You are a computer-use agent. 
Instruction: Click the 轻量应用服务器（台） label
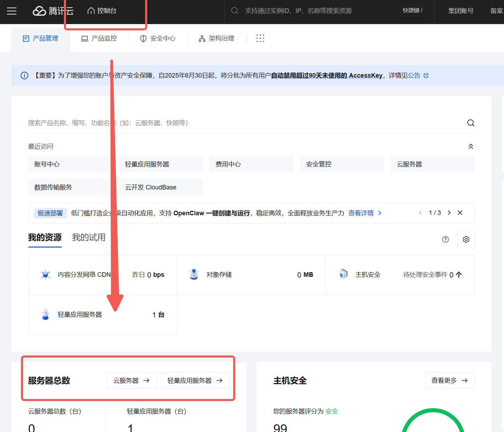pyautogui.click(x=157, y=411)
